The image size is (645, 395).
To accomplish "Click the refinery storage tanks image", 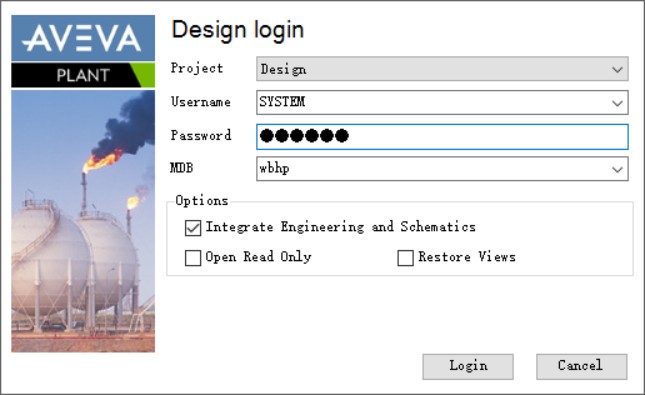I will (x=83, y=221).
